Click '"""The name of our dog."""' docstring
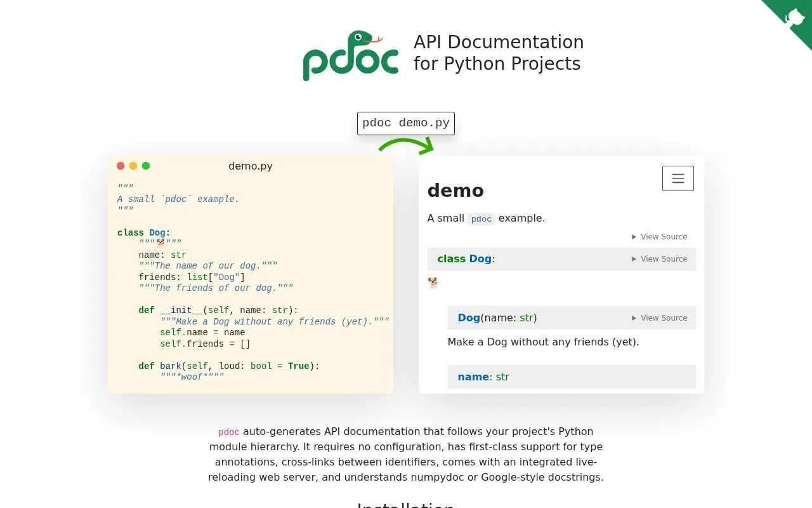The image size is (812, 508). (x=208, y=266)
